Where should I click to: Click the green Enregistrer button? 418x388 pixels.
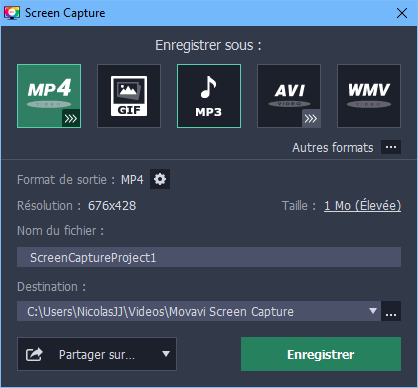click(321, 354)
